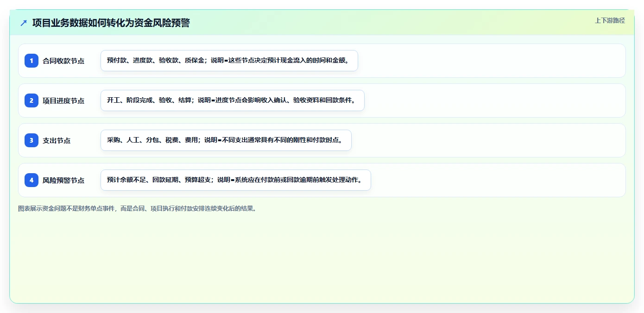
Task: Click number badge 1 for 合同收款节点
Action: point(32,61)
